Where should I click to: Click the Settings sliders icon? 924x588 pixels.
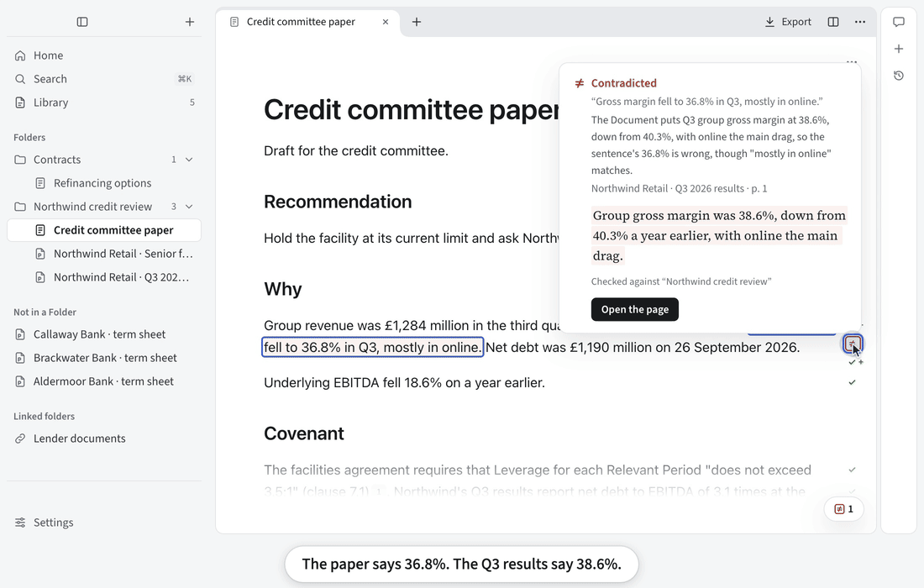[x=20, y=522]
